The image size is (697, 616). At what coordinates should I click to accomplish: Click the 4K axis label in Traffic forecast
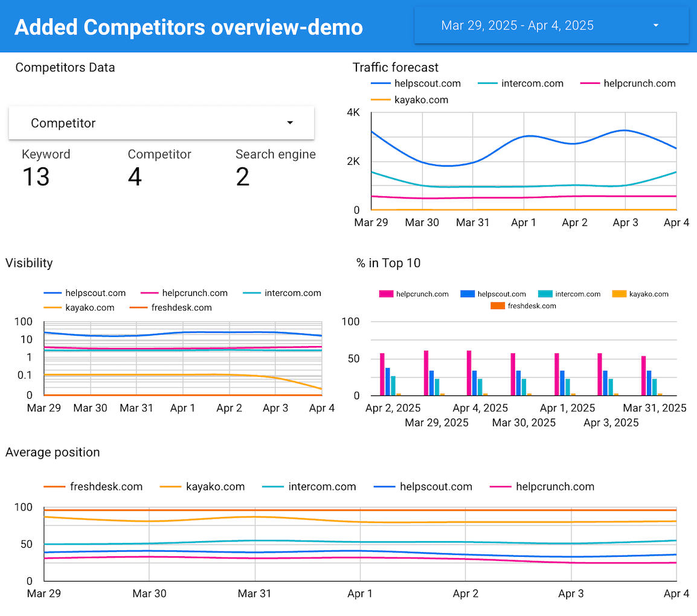[x=353, y=112]
